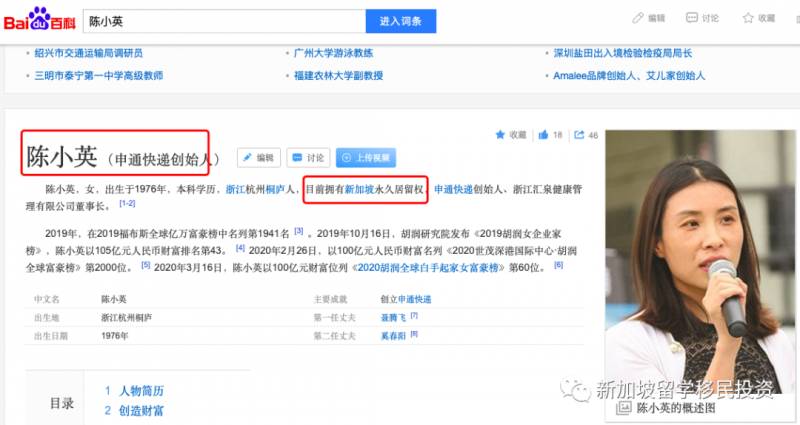Open reference citation [1-2]

pos(127,204)
